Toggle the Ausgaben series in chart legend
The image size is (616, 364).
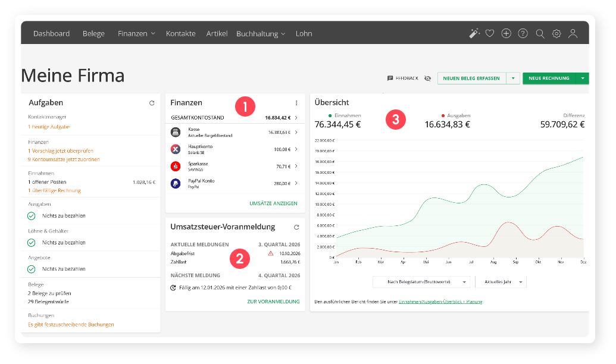click(x=455, y=115)
